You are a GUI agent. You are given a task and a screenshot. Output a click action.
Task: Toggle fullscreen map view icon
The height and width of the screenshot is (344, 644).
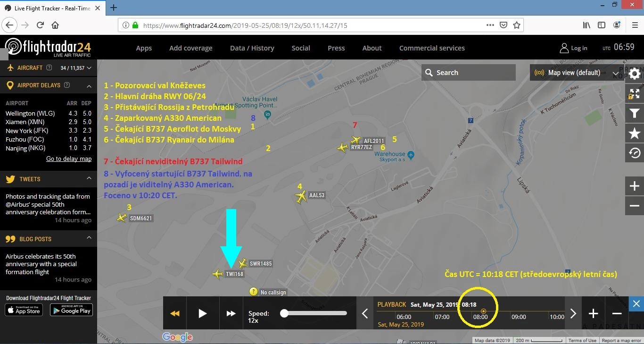635,94
